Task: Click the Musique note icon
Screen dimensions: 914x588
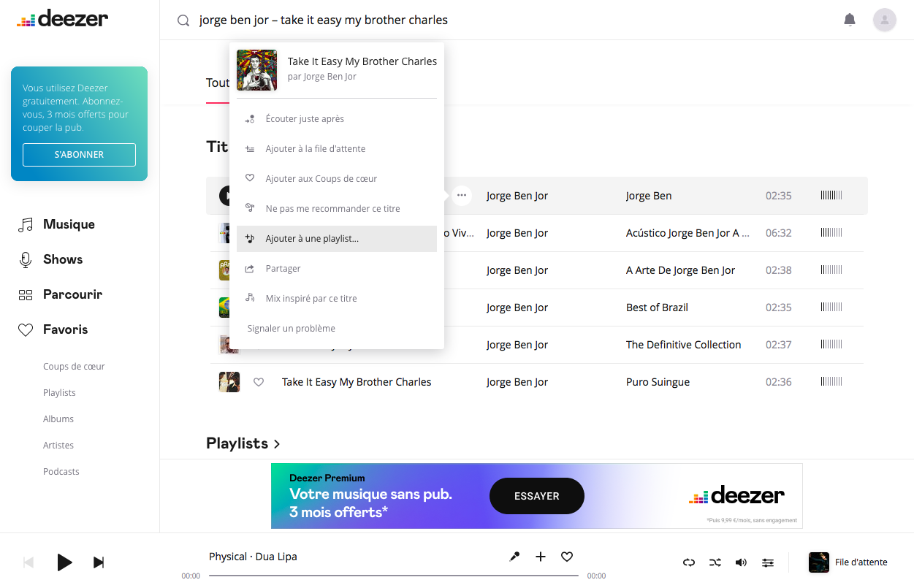Action: click(26, 225)
